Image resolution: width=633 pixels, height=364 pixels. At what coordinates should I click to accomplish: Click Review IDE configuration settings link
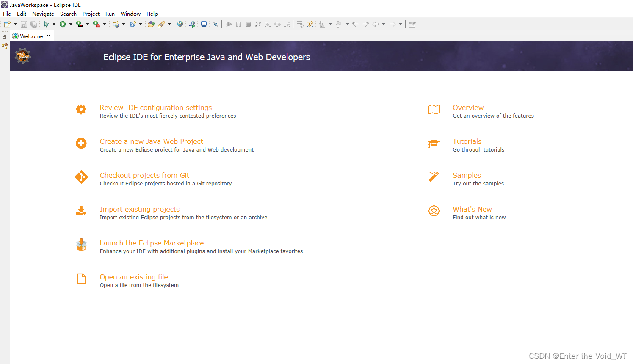point(156,108)
